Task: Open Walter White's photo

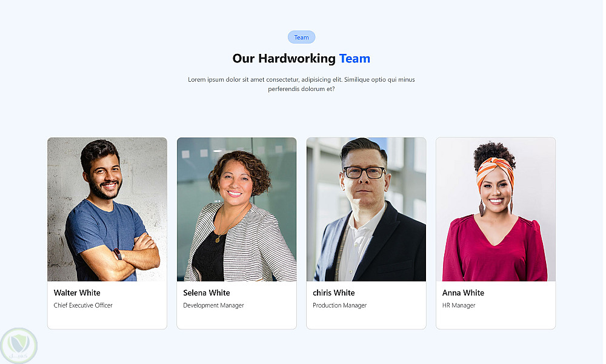Action: click(x=107, y=209)
